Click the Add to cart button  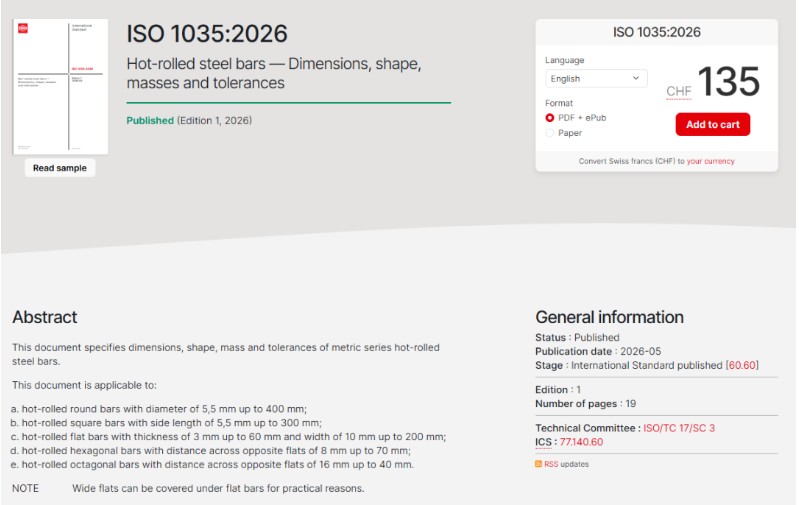pos(712,124)
